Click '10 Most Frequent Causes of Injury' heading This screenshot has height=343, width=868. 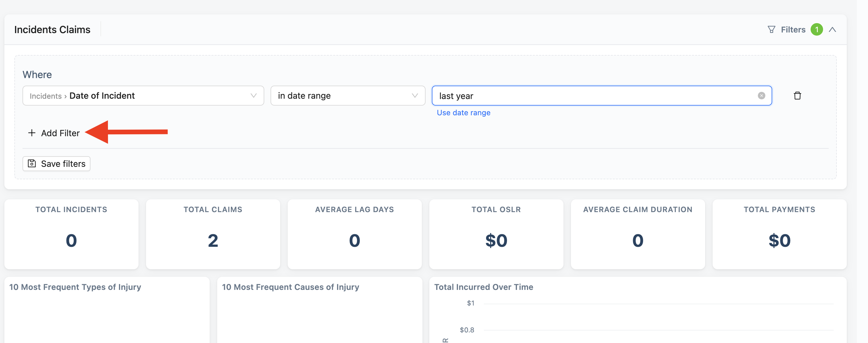point(290,287)
